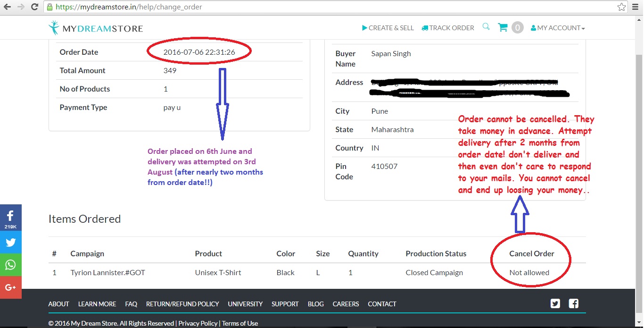
Task: Open the shopping cart icon
Action: [x=503, y=28]
